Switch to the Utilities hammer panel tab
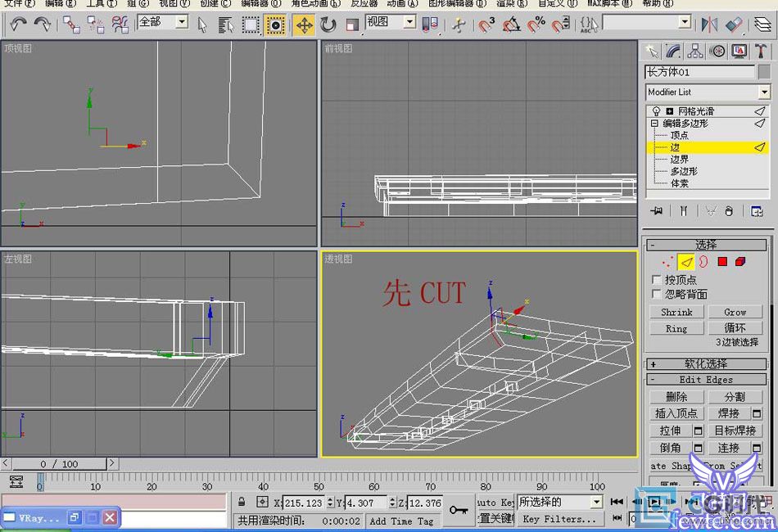This screenshot has height=532, width=778. point(761,51)
